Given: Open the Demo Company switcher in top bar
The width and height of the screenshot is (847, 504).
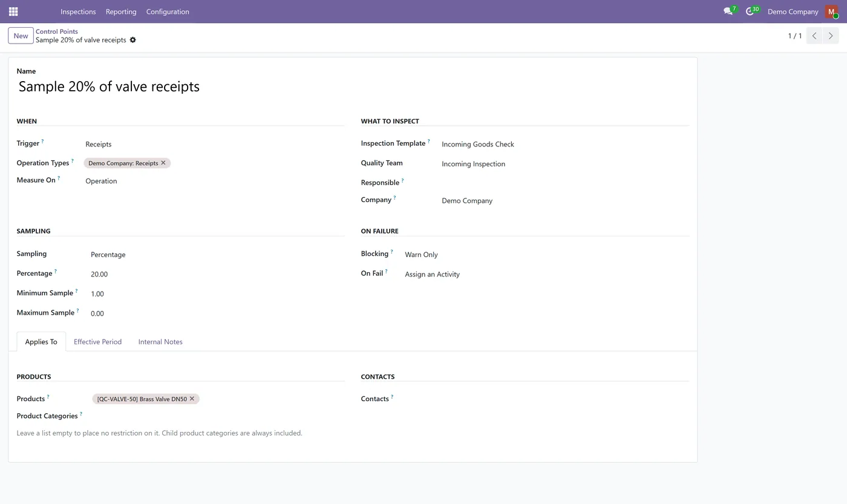Looking at the screenshot, I should (793, 11).
